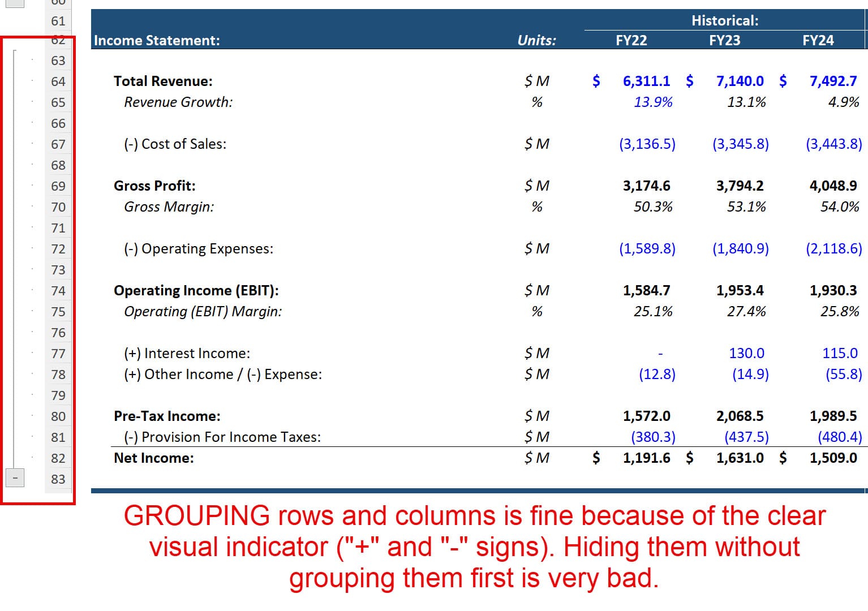Collapse the row group using the minus button
Viewport: 868px width, 611px height.
tap(15, 478)
